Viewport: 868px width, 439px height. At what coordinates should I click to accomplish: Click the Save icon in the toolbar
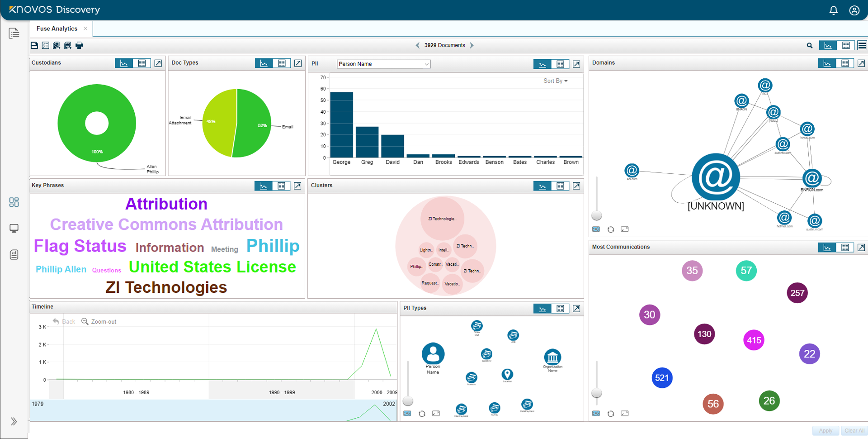tap(34, 45)
